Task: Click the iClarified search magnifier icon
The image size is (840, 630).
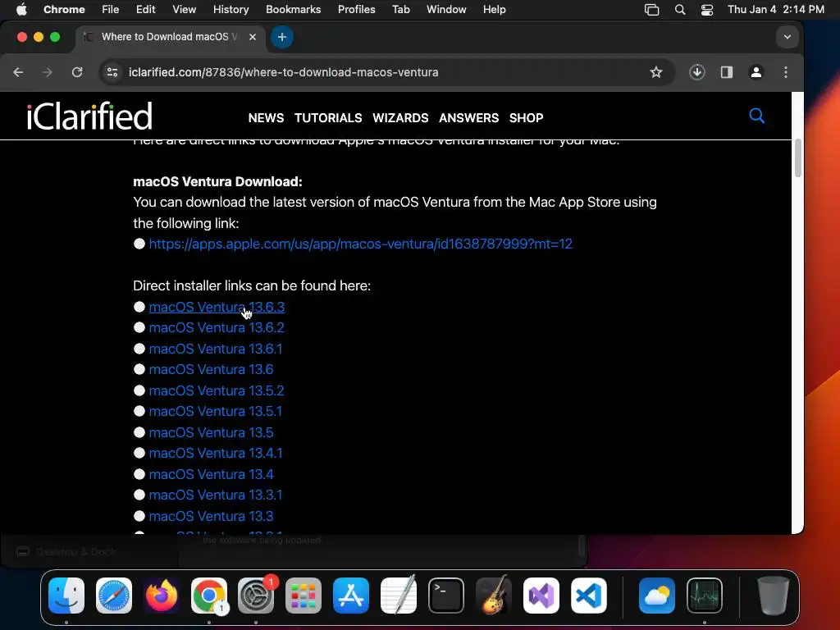Action: (756, 116)
